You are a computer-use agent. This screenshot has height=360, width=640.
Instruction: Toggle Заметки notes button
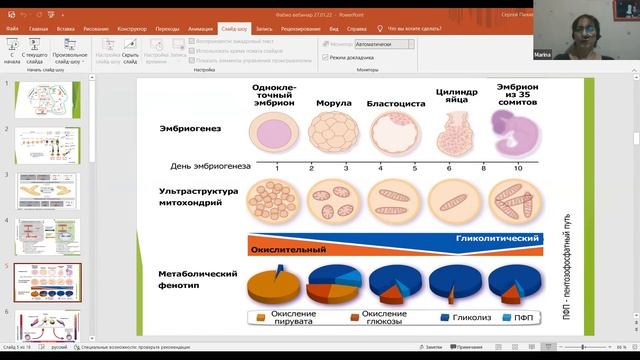[431, 347]
